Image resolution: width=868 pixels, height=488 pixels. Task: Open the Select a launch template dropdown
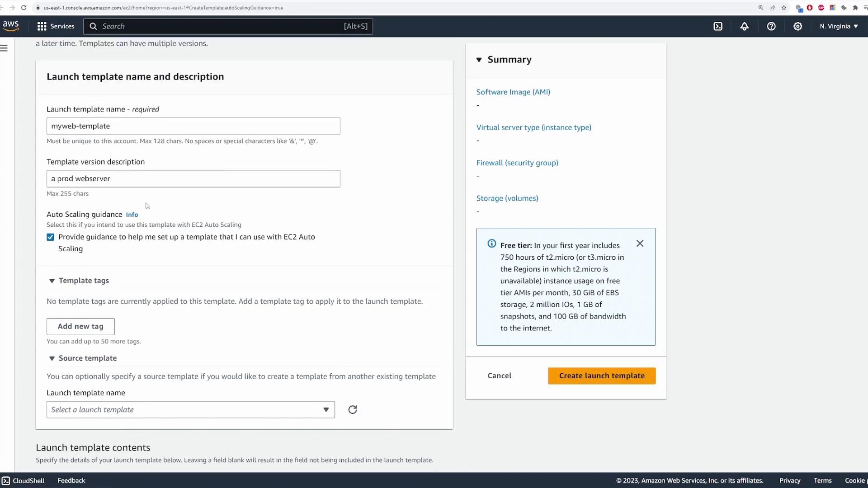[191, 410]
